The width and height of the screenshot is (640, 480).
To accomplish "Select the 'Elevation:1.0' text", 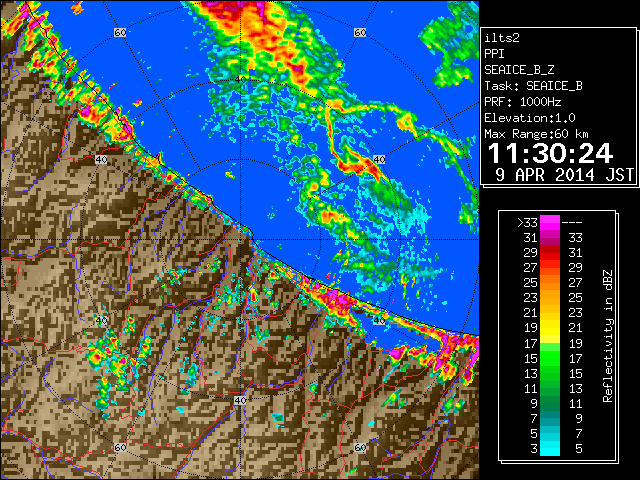I will pyautogui.click(x=530, y=118).
